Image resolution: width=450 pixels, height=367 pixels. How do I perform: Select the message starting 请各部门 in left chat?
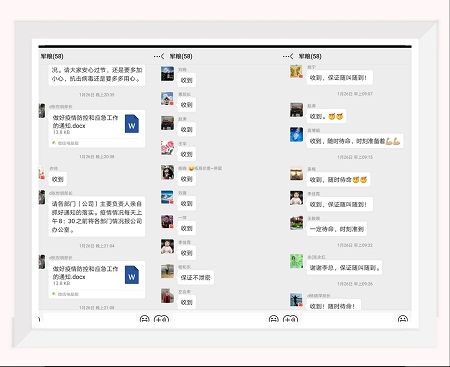coord(97,217)
